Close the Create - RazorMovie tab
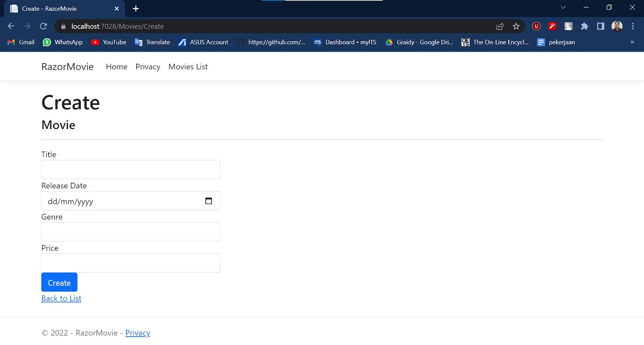Viewport: 644px width, 345px height. point(117,8)
